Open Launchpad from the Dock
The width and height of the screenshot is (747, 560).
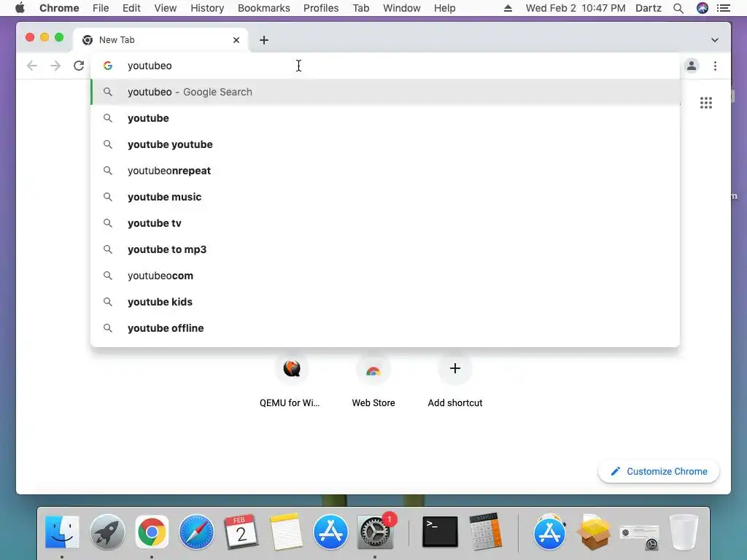tap(107, 532)
